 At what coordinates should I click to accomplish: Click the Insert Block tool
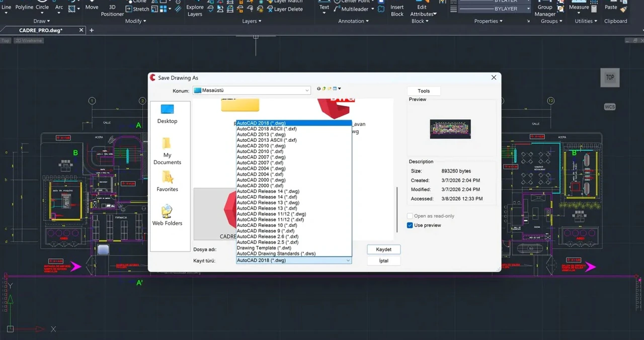tap(397, 8)
